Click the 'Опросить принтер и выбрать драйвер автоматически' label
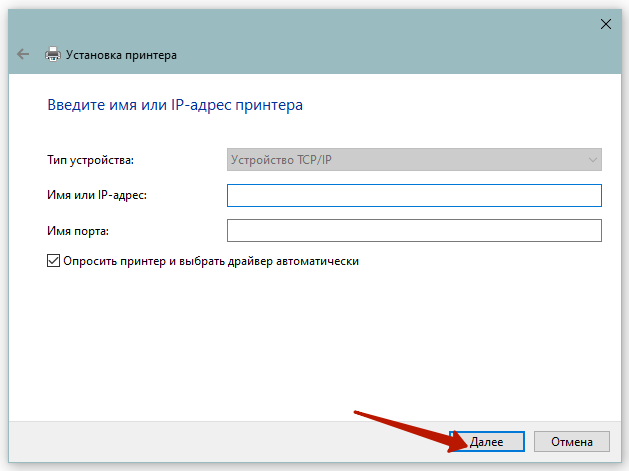The image size is (629, 471). click(211, 261)
